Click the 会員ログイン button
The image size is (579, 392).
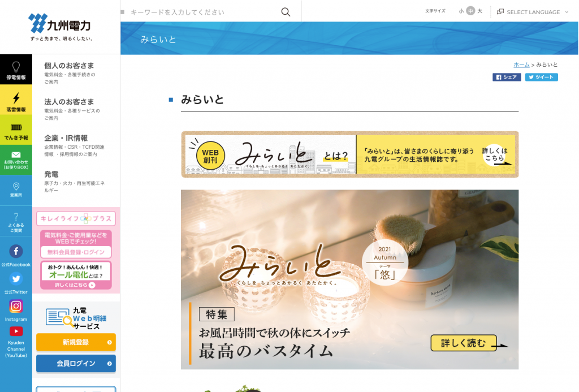(76, 363)
